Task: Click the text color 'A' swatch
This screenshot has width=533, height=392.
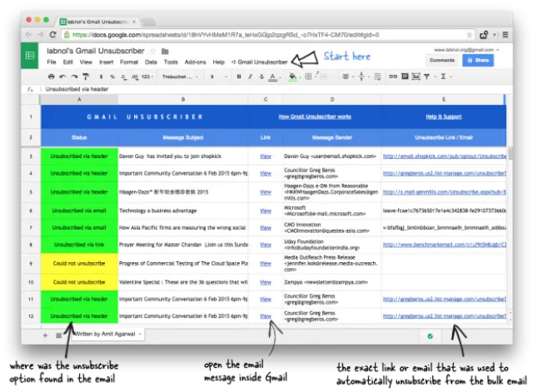Action: coord(272,76)
